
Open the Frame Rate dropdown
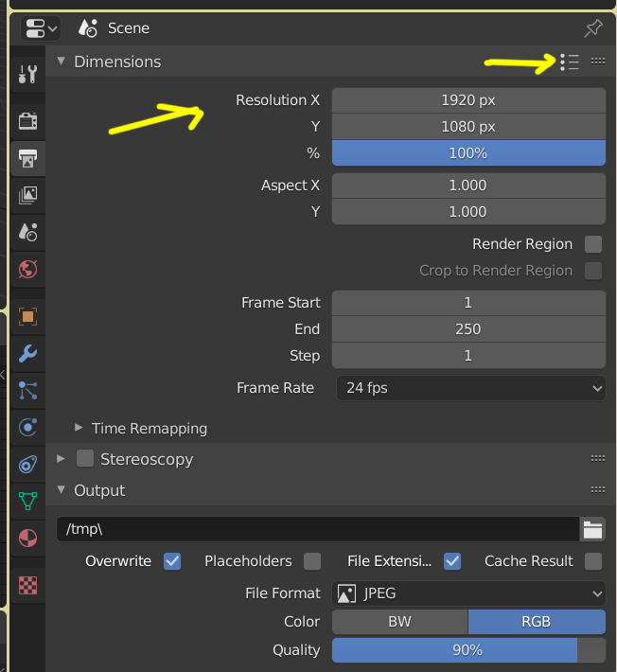[469, 388]
